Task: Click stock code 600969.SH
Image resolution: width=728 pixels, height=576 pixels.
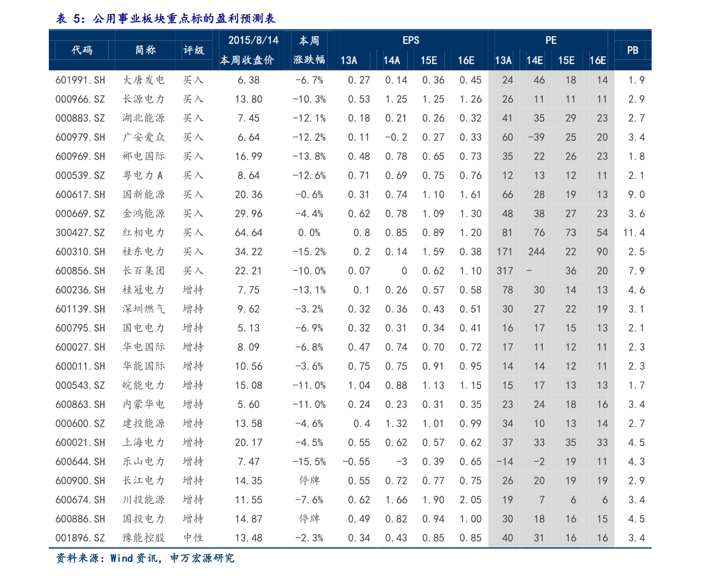Action: pos(80,156)
